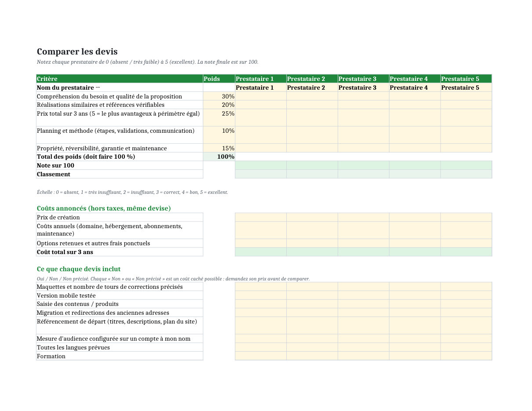Select the green header cell "Prestataire 5"
Viewport: 532px width, 411px height.
466,79
